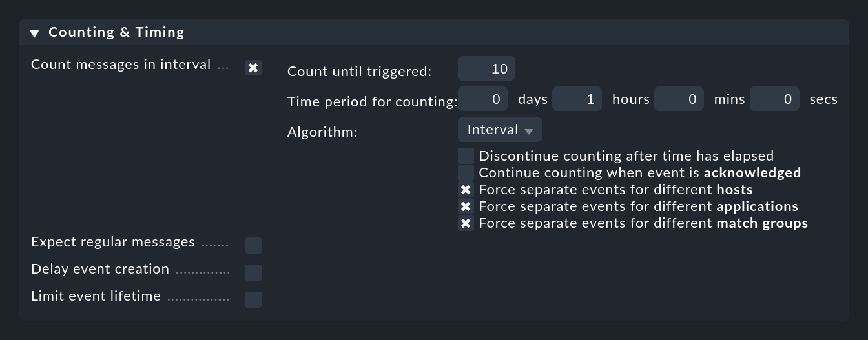Enable the Delay event creation checkbox
Screen dimensions: 868x340
coord(253,272)
